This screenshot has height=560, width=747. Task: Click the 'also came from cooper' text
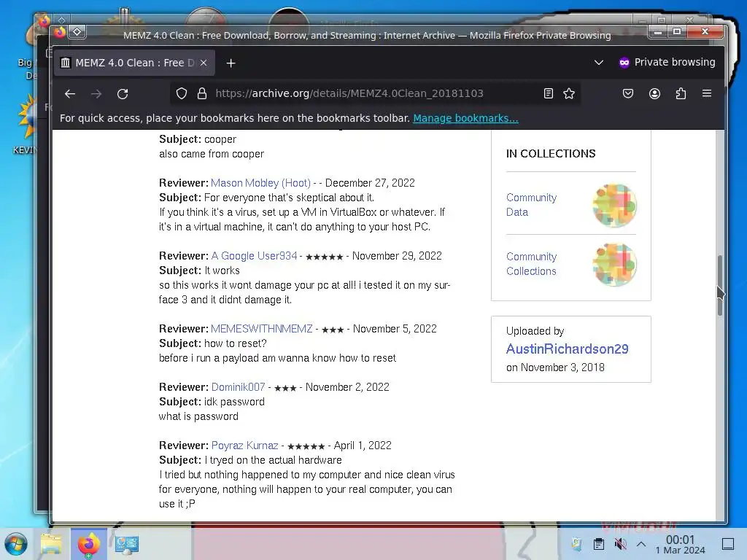212,154
